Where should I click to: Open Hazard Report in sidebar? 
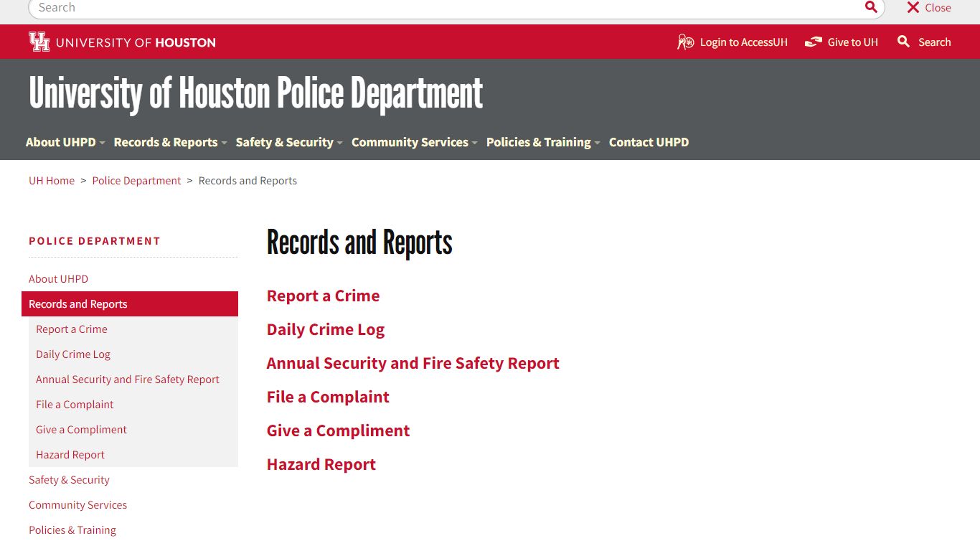70,455
